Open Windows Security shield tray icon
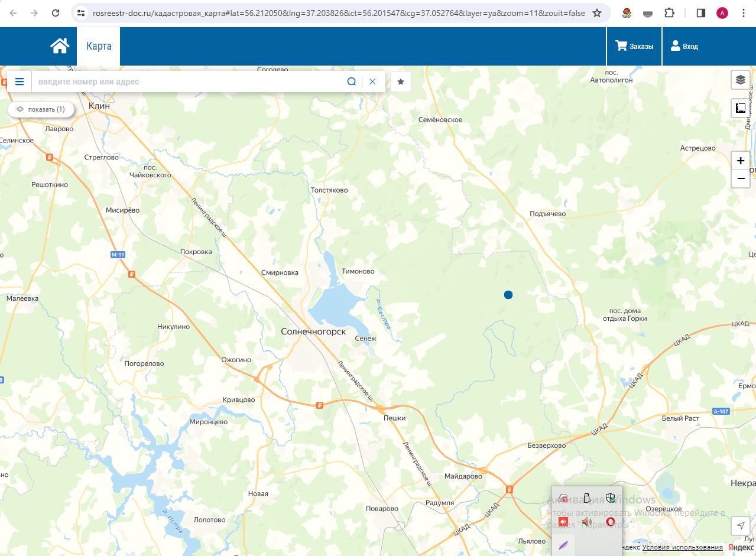 pos(610,498)
